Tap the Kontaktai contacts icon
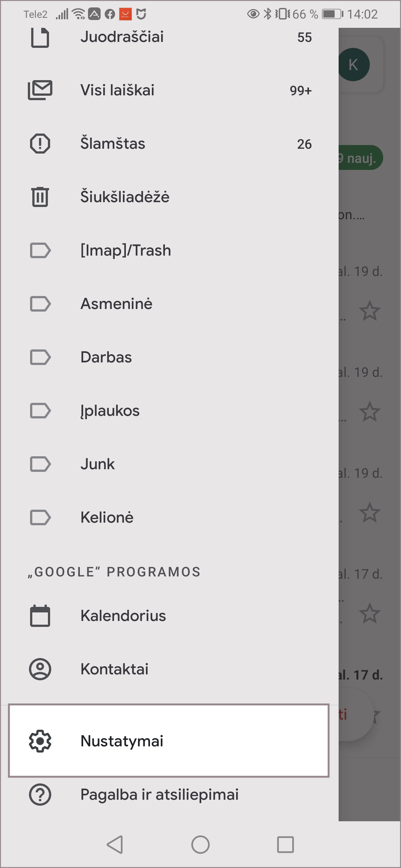The width and height of the screenshot is (401, 868). (x=40, y=669)
